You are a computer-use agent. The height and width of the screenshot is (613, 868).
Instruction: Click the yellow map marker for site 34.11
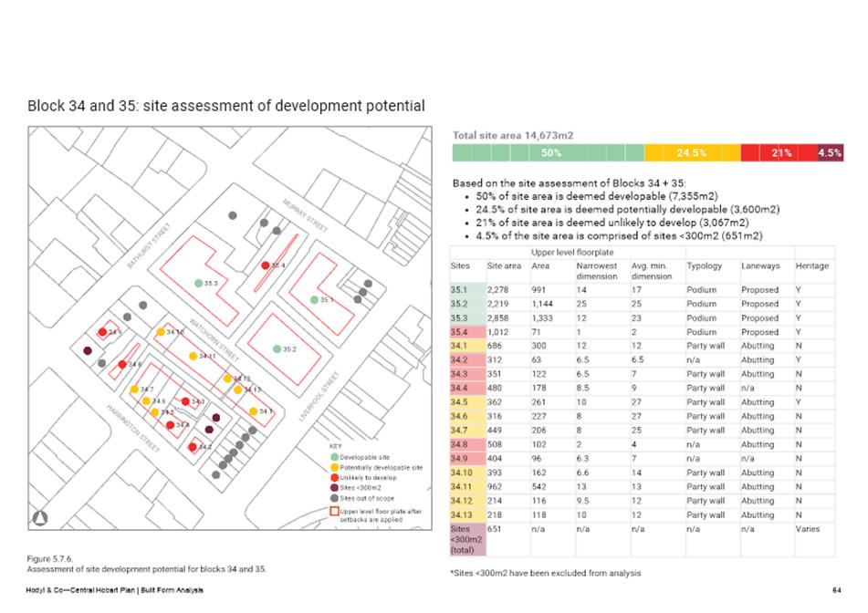(193, 357)
